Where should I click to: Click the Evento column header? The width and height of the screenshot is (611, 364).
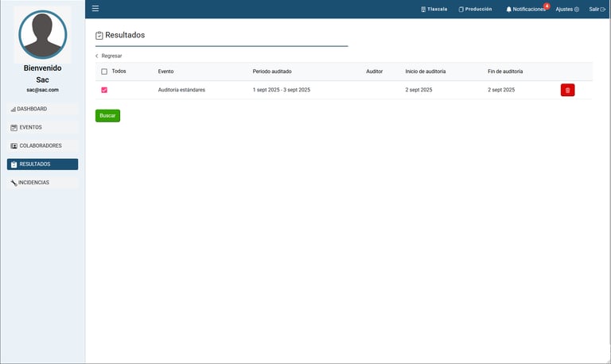point(165,72)
